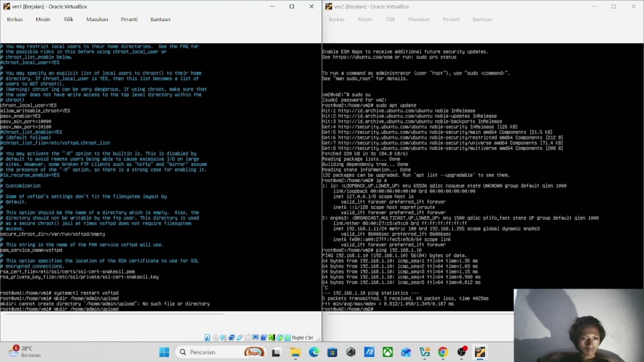Click the USB devices icon in vm1 status bar
This screenshot has width=644, height=362.
[239, 338]
